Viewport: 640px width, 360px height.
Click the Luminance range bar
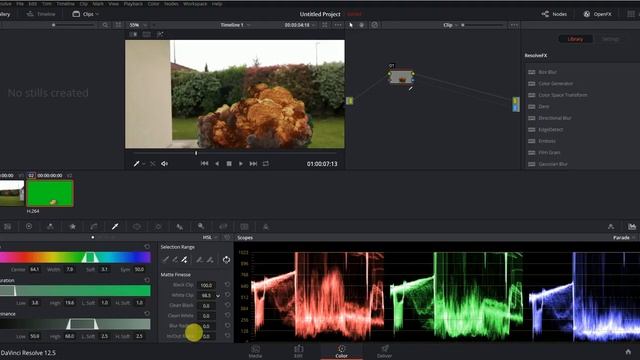pyautogui.click(x=75, y=324)
